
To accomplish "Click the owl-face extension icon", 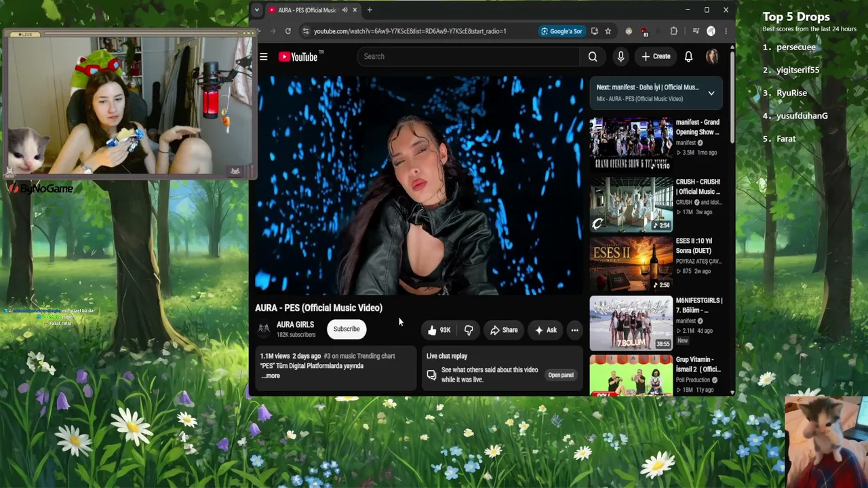I will tap(629, 31).
